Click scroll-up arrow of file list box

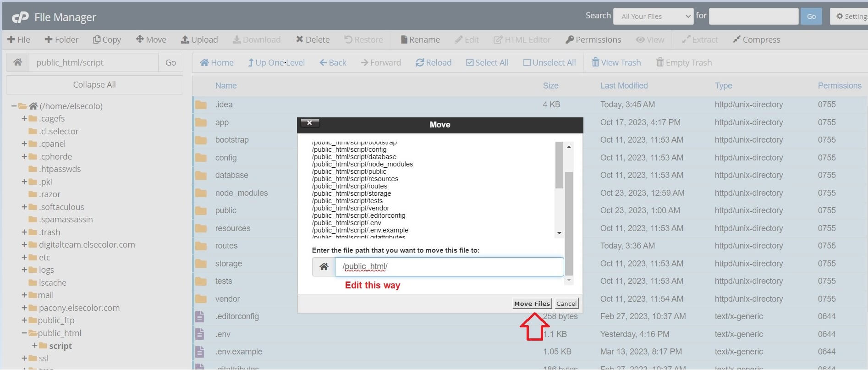click(x=568, y=147)
